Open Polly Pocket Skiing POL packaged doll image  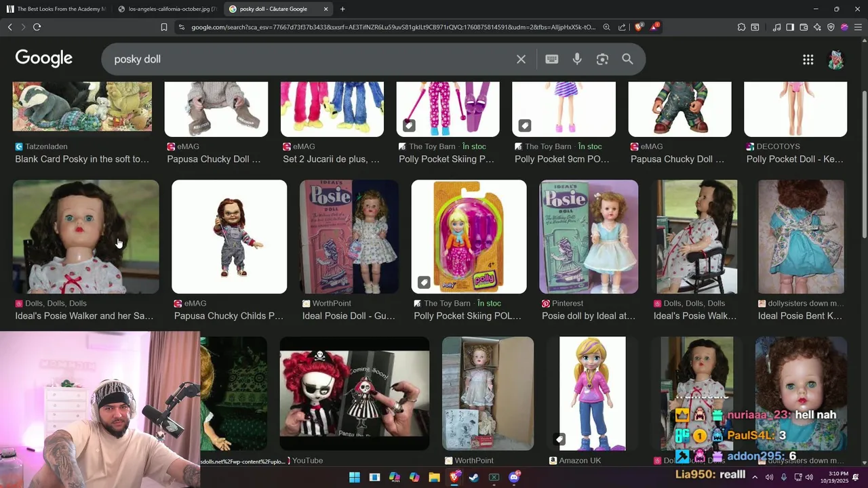pos(469,237)
